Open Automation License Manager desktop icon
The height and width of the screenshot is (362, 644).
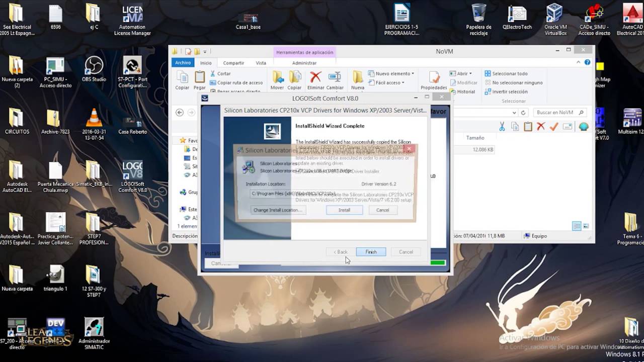(132, 20)
